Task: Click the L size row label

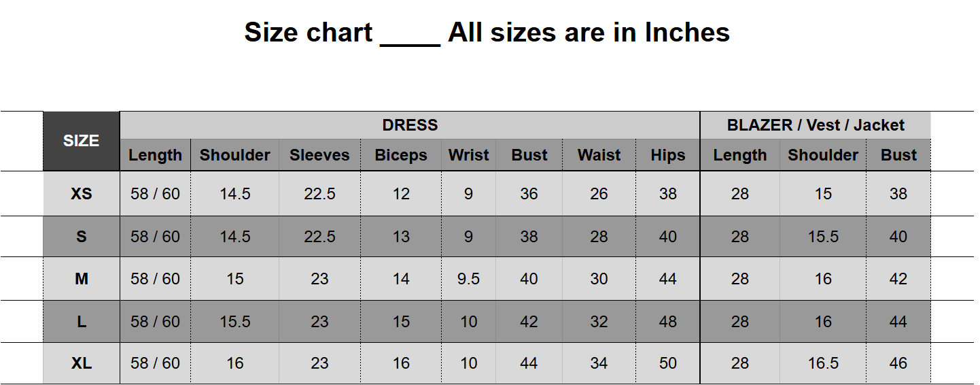Action: pyautogui.click(x=82, y=322)
